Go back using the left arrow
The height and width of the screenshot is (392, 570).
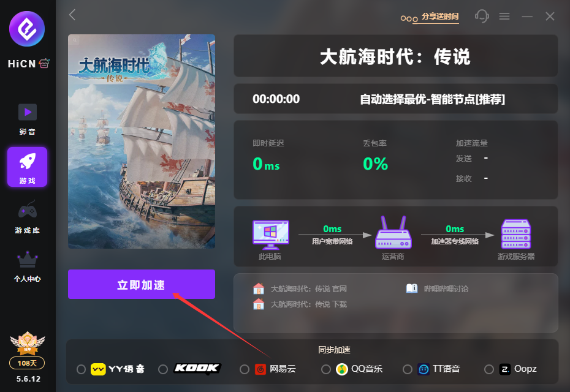[72, 15]
